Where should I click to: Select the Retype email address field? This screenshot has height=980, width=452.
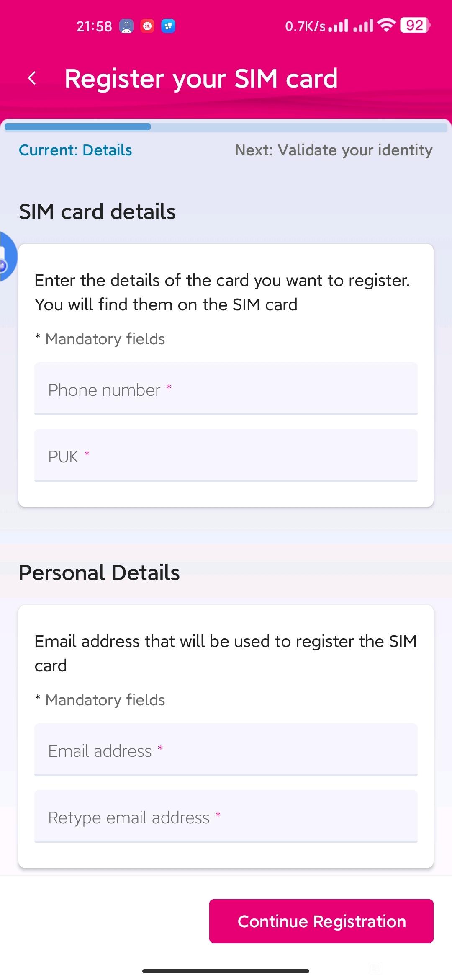click(x=226, y=816)
